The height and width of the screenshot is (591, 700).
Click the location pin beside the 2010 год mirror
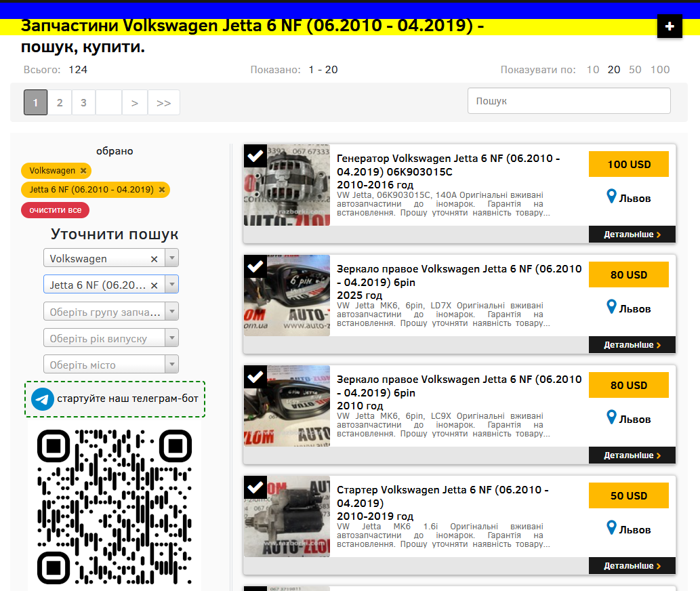coord(611,417)
